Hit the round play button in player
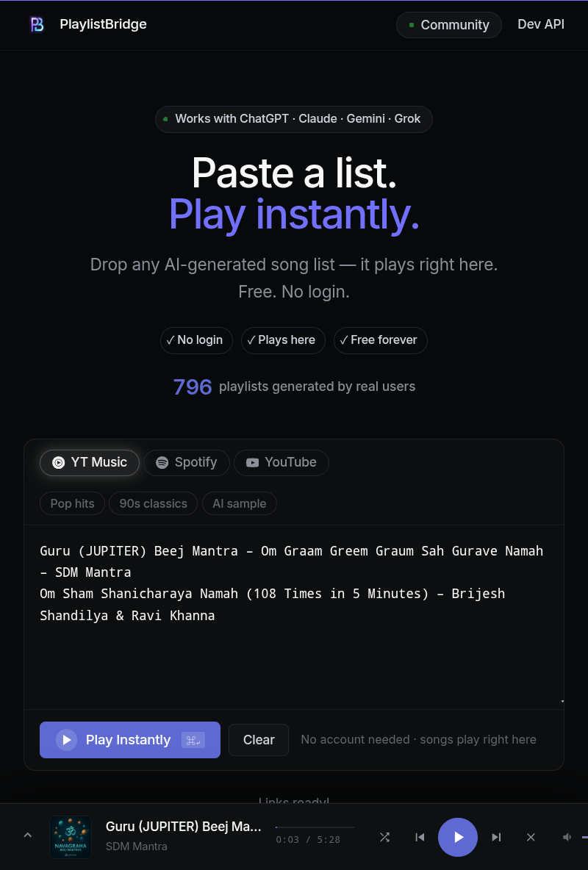Viewport: 588px width, 870px height. [x=457, y=837]
